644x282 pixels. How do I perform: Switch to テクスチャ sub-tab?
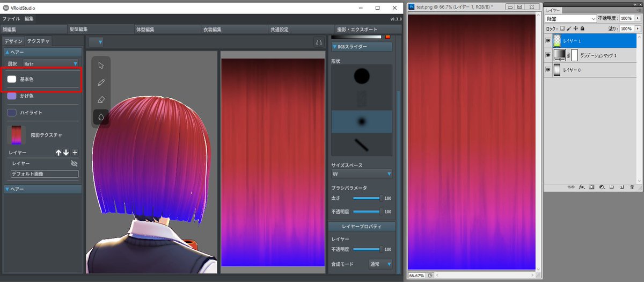(39, 41)
